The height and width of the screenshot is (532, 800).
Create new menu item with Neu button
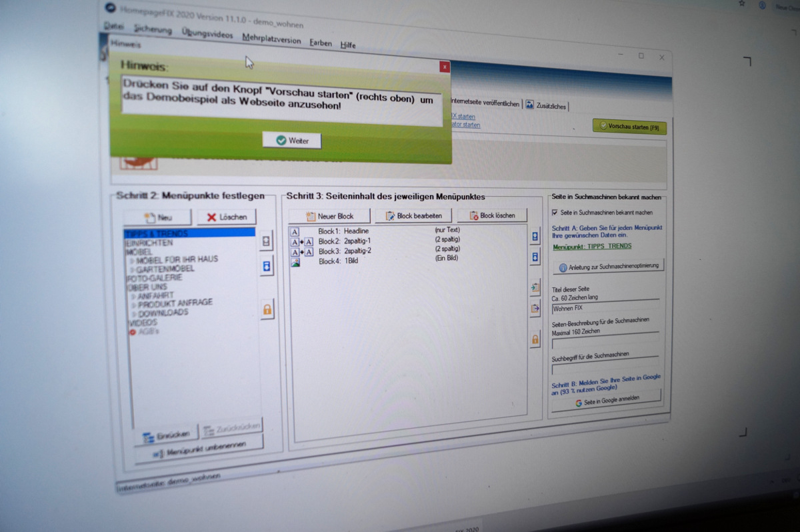tap(158, 217)
